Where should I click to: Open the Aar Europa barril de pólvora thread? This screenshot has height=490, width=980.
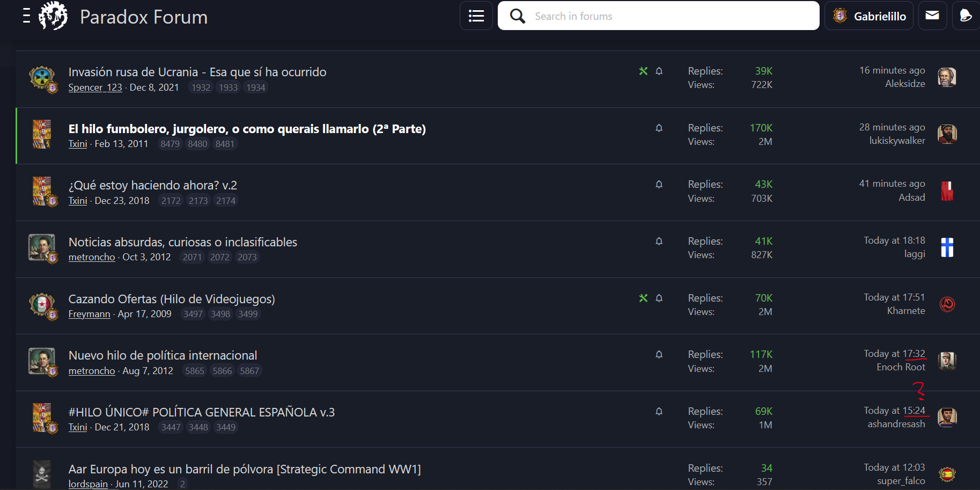245,469
